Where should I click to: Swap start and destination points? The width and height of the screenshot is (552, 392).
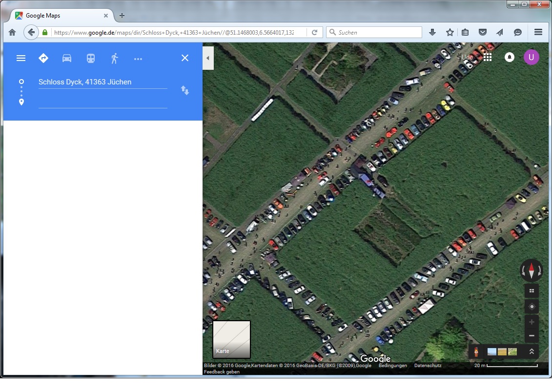[x=185, y=90]
